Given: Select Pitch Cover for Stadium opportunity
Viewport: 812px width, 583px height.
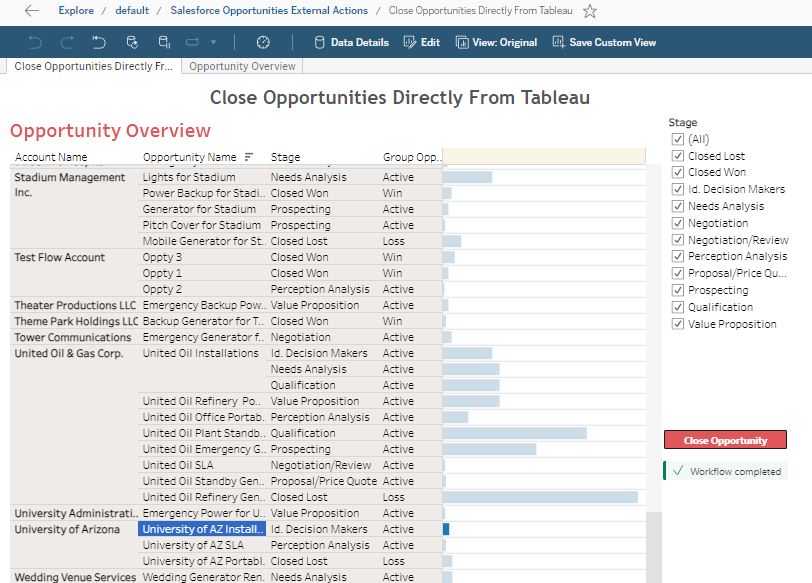Looking at the screenshot, I should [x=201, y=225].
